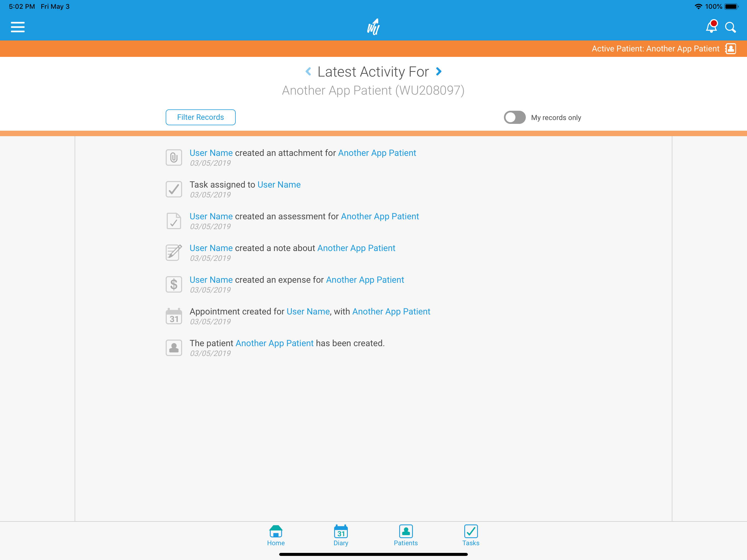Click the Wi-Fi status icon
Viewport: 747px width, 560px height.
click(x=698, y=6)
